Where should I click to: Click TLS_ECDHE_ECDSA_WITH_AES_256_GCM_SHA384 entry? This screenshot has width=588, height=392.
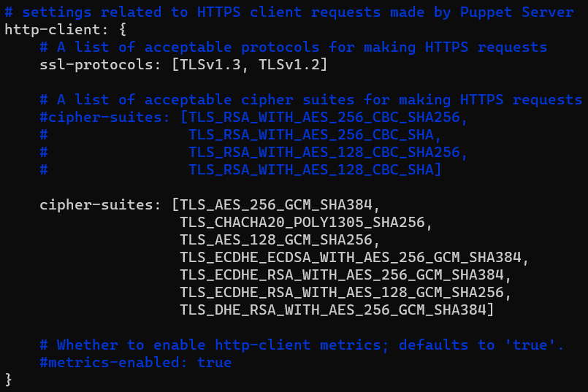point(351,258)
